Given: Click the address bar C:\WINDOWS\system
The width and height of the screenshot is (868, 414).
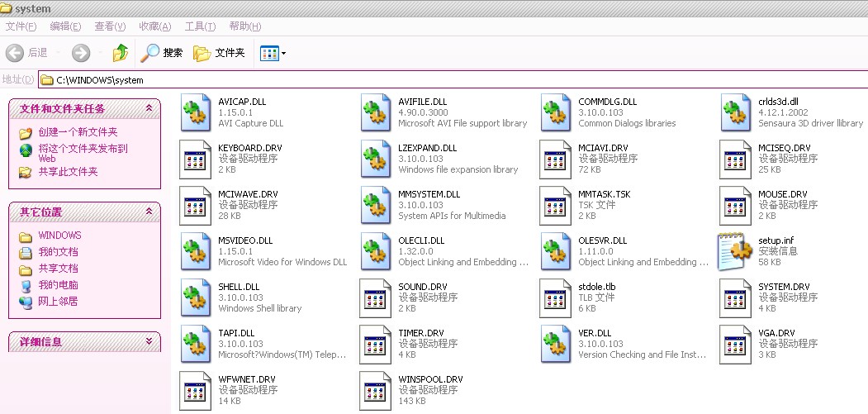Looking at the screenshot, I should pos(453,80).
